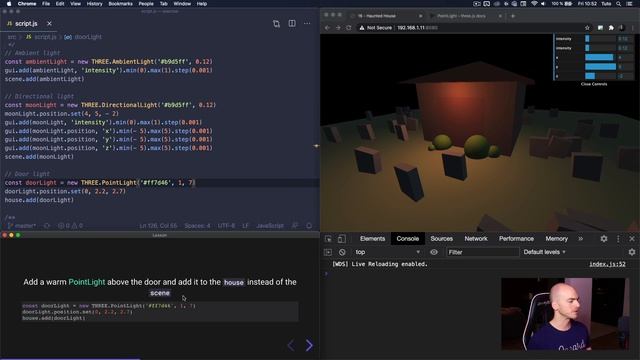Open DevTools Memory tab

(556, 239)
